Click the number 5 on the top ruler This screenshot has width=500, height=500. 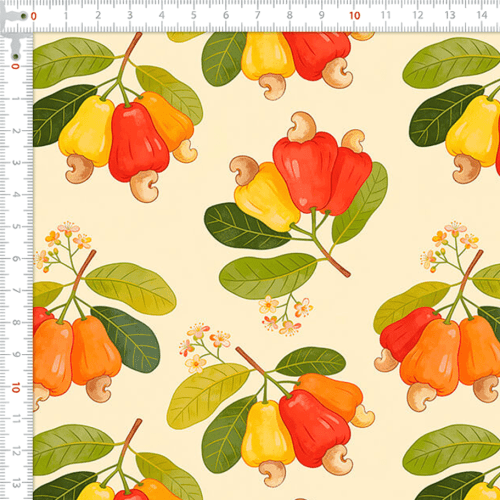[194, 15]
